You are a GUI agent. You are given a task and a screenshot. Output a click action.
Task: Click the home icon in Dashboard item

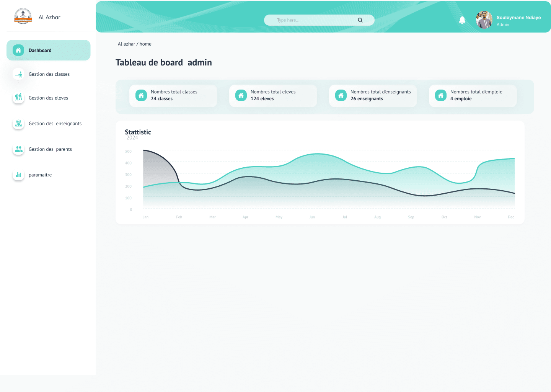coord(18,50)
